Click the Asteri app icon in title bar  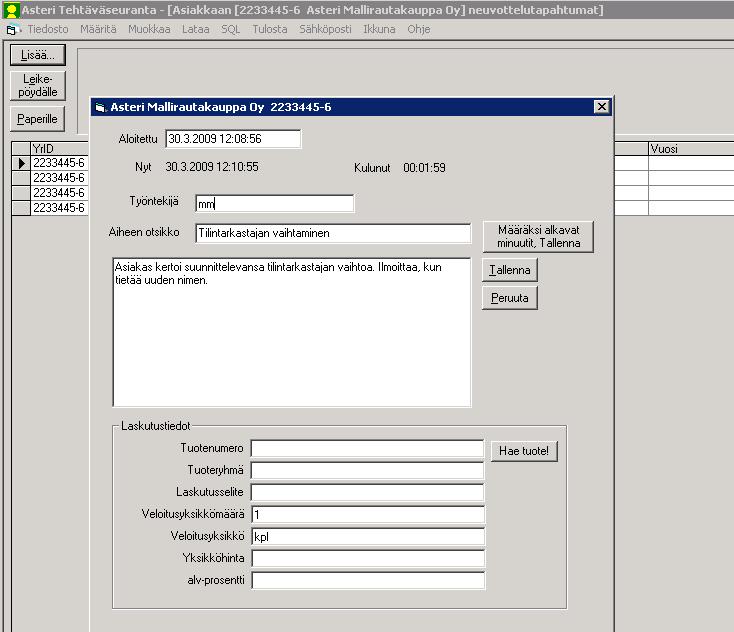pos(11,10)
